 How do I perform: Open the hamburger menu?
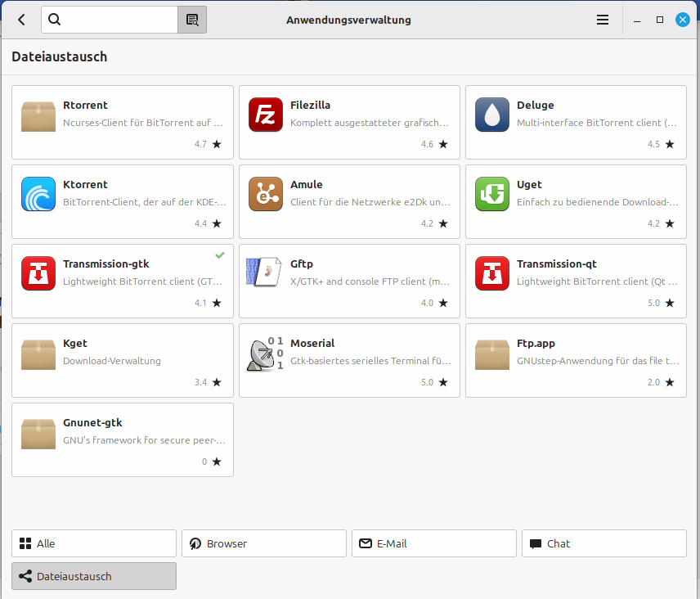(603, 20)
